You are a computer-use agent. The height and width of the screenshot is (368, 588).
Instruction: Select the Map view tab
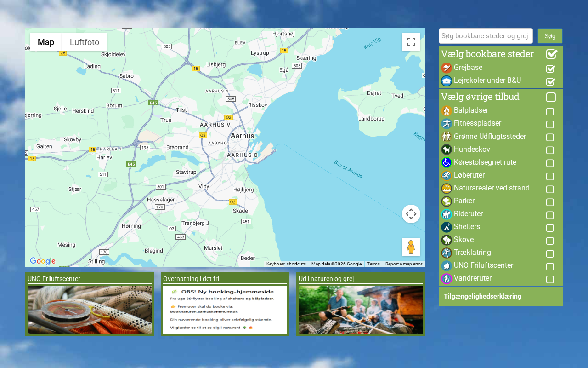pos(46,42)
